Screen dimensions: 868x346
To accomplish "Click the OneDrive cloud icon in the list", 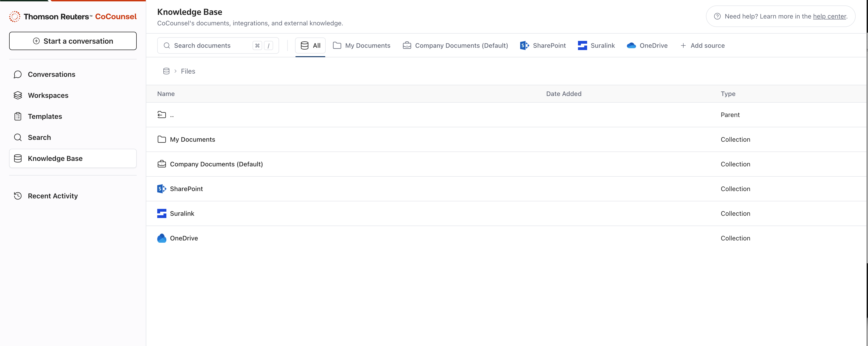I will point(162,238).
